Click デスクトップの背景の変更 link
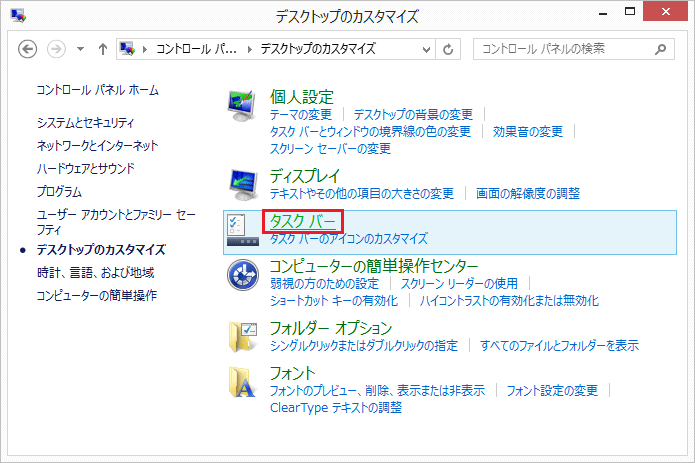 tap(413, 114)
